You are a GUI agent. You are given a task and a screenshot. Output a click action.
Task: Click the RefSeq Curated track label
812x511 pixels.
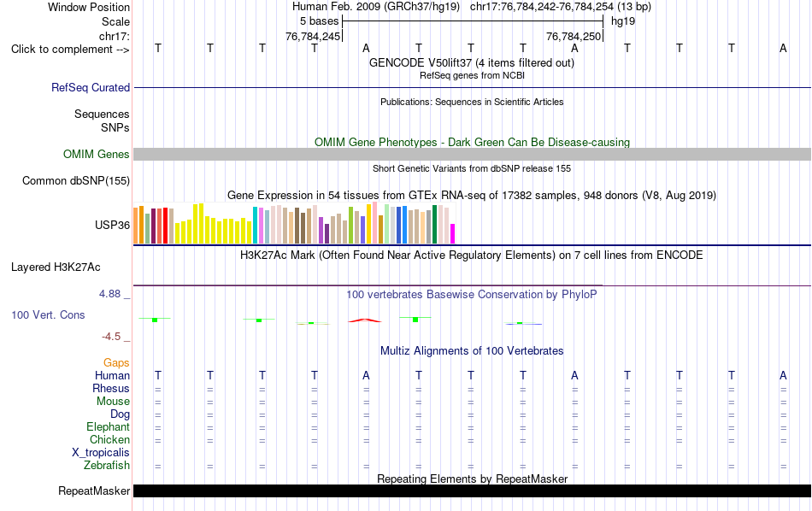[x=90, y=87]
